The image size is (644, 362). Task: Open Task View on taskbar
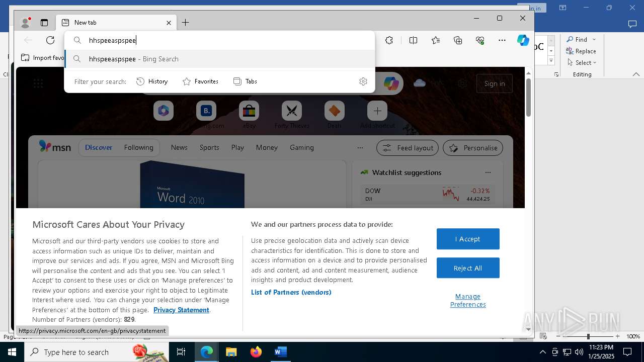click(181, 352)
